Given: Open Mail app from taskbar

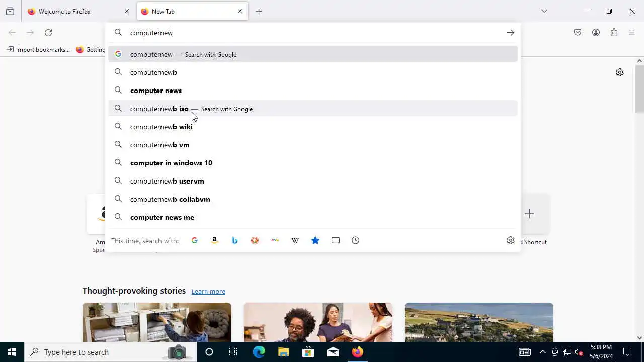Looking at the screenshot, I should coord(333,352).
